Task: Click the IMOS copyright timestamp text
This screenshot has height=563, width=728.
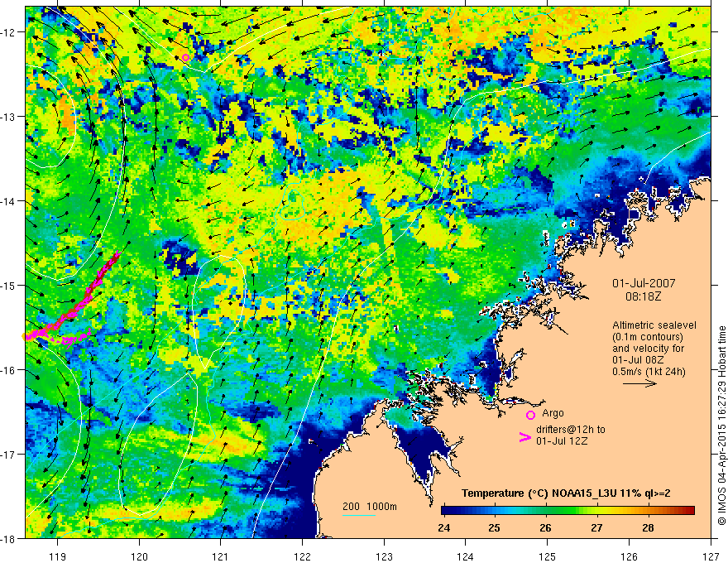Action: [x=721, y=425]
